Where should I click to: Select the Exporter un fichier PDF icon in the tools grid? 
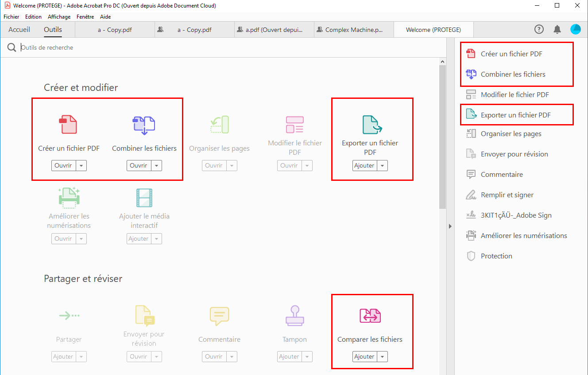(372, 125)
